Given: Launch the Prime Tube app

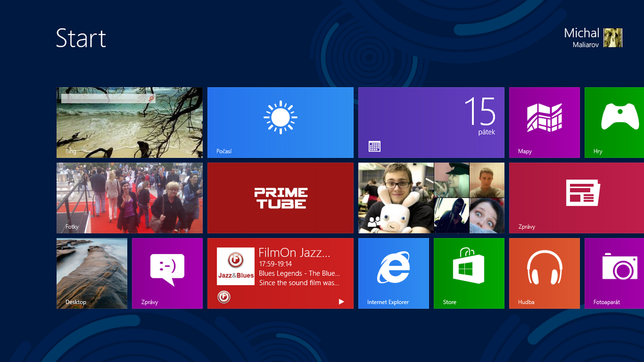Looking at the screenshot, I should pyautogui.click(x=280, y=197).
